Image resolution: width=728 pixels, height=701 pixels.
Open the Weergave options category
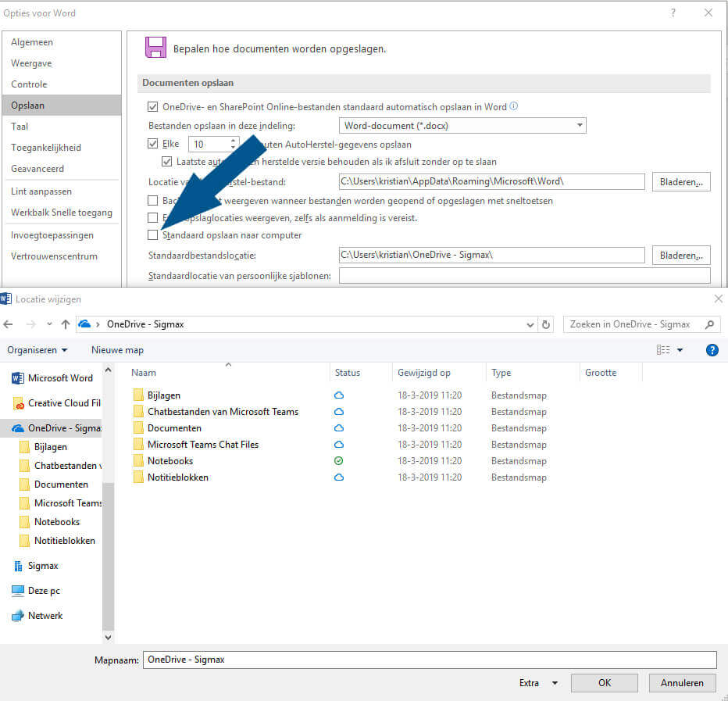coord(31,63)
